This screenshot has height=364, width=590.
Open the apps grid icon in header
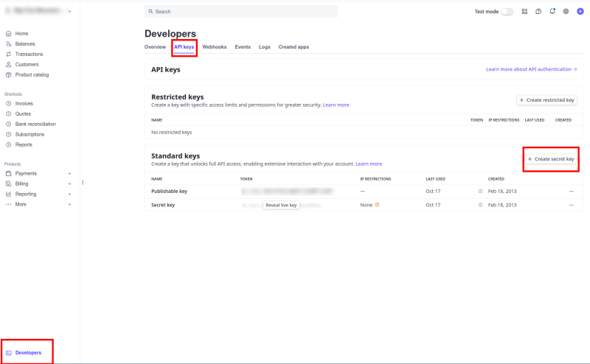pyautogui.click(x=524, y=12)
